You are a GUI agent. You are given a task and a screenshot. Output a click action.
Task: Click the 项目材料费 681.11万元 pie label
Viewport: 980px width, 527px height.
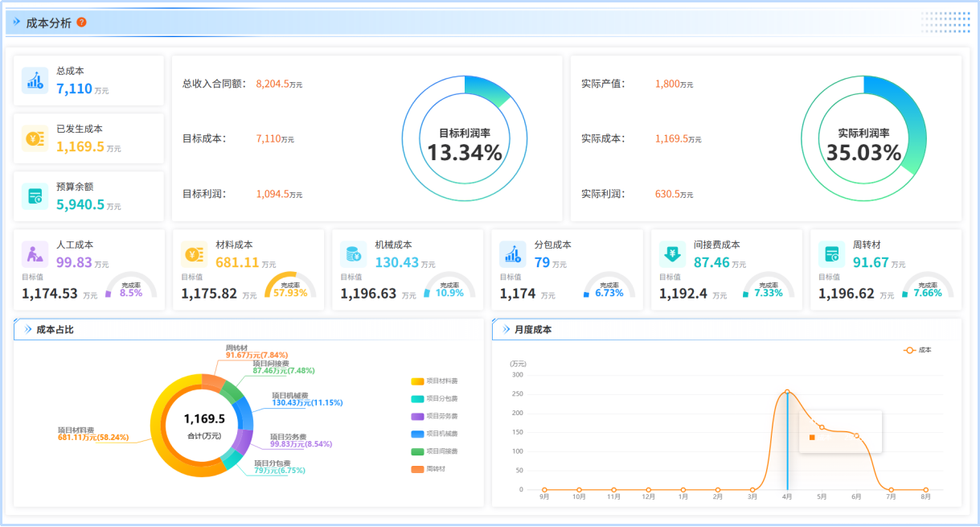94,434
